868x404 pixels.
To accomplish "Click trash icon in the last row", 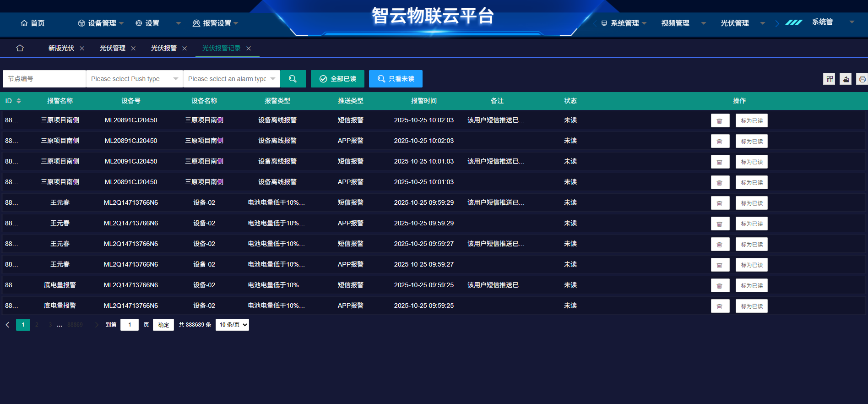I will (x=720, y=306).
